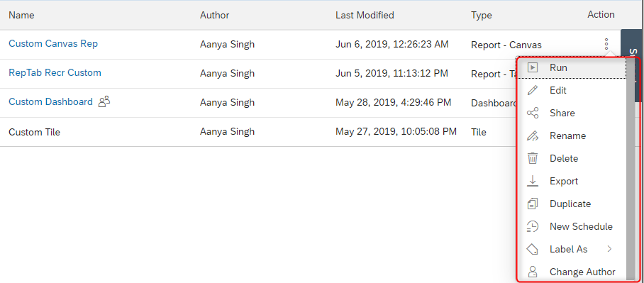This screenshot has width=644, height=283.
Task: Open three-dot action menu for Custom Canvas Rep
Action: point(606,44)
